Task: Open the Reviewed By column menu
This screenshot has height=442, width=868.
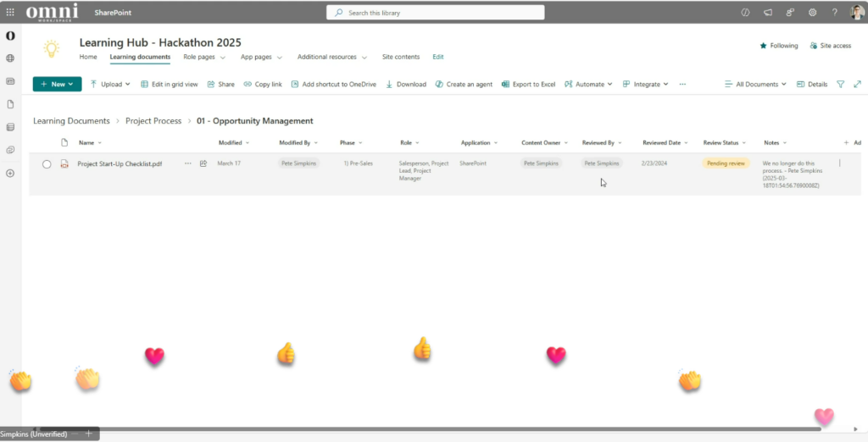Action: (602, 143)
